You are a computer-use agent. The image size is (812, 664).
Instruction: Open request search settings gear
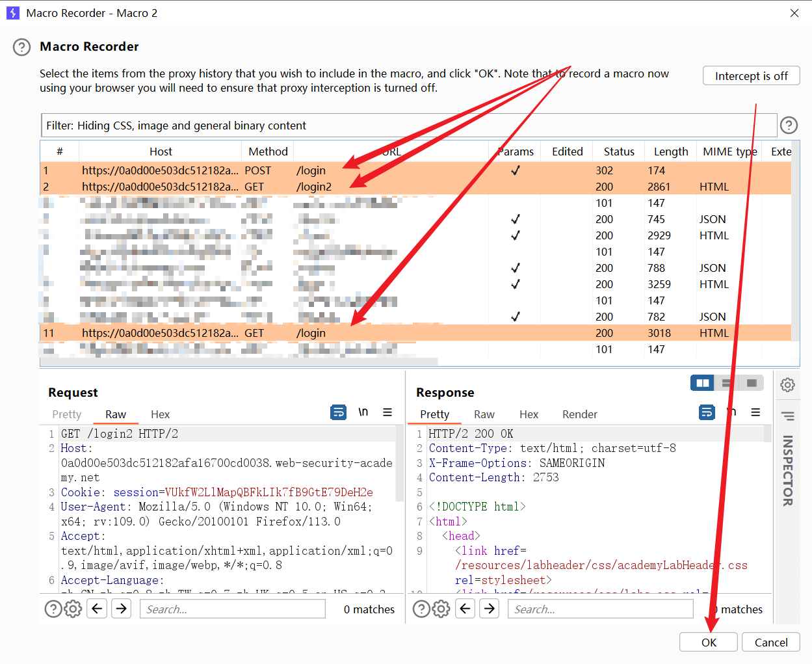coord(73,609)
